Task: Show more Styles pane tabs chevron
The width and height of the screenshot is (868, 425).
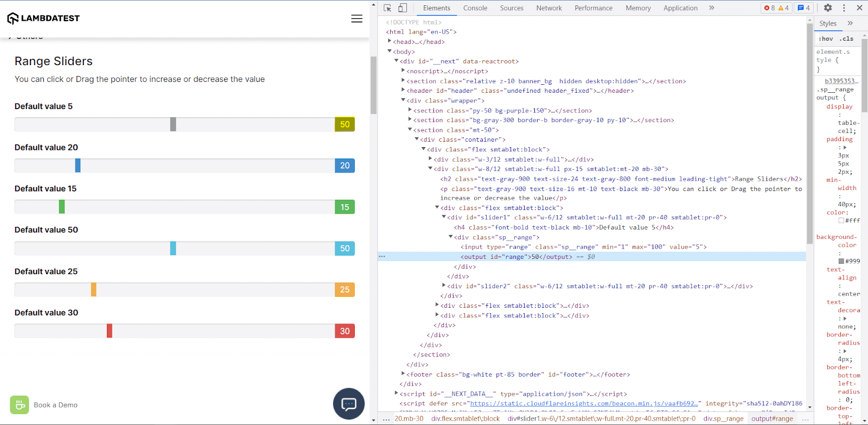Action: point(850,23)
